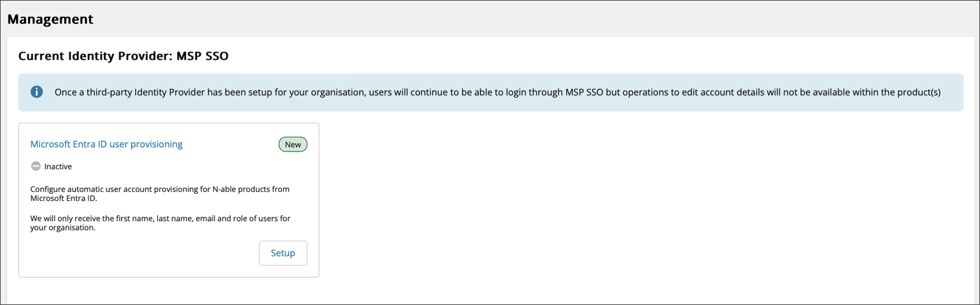This screenshot has height=305, width=980.
Task: Click the green New badge
Action: coord(292,144)
